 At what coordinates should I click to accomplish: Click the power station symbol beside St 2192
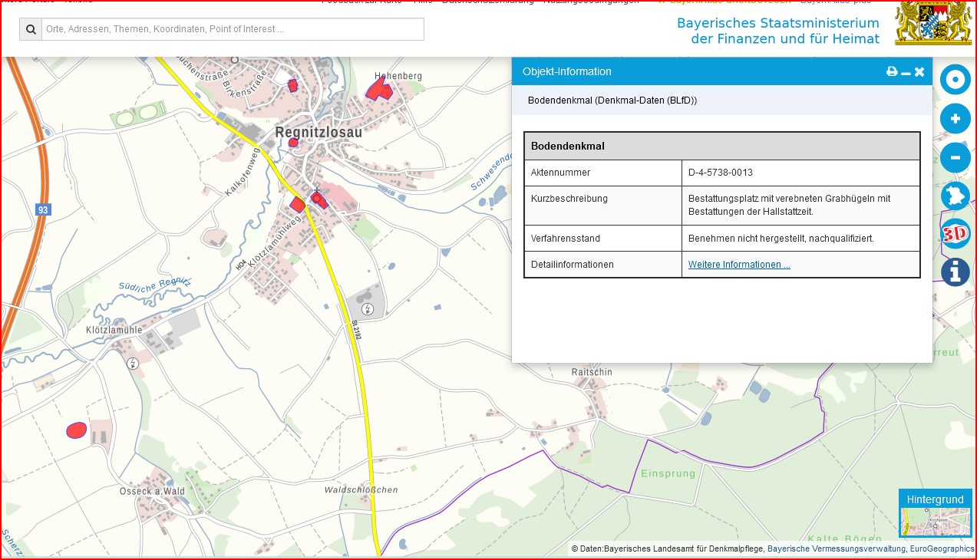click(x=368, y=309)
